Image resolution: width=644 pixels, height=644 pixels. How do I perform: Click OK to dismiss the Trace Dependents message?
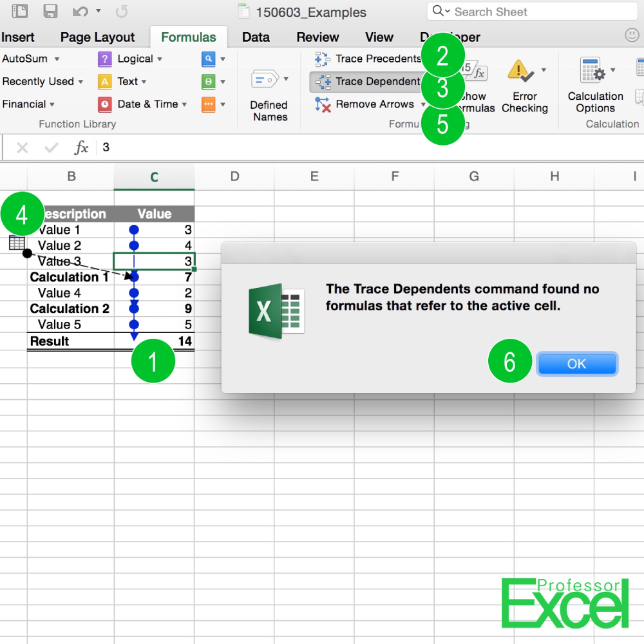576,363
